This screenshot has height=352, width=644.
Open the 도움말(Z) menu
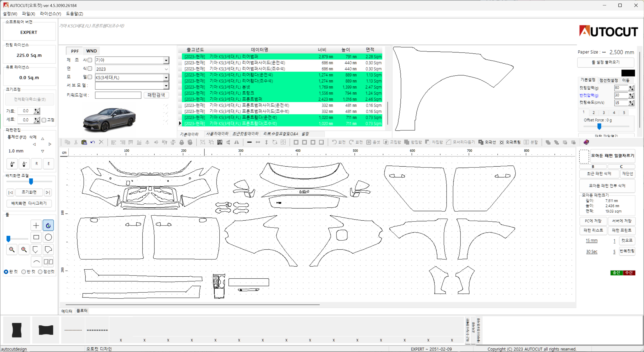click(75, 14)
